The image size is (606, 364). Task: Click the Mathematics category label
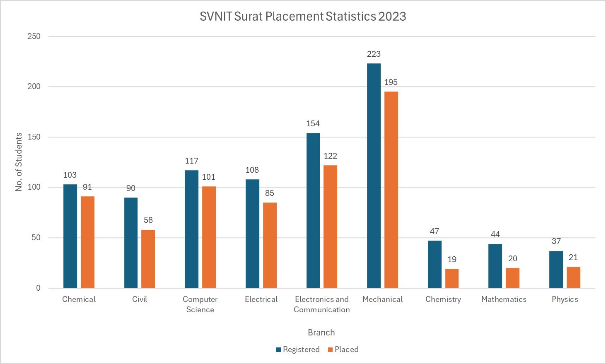click(504, 299)
